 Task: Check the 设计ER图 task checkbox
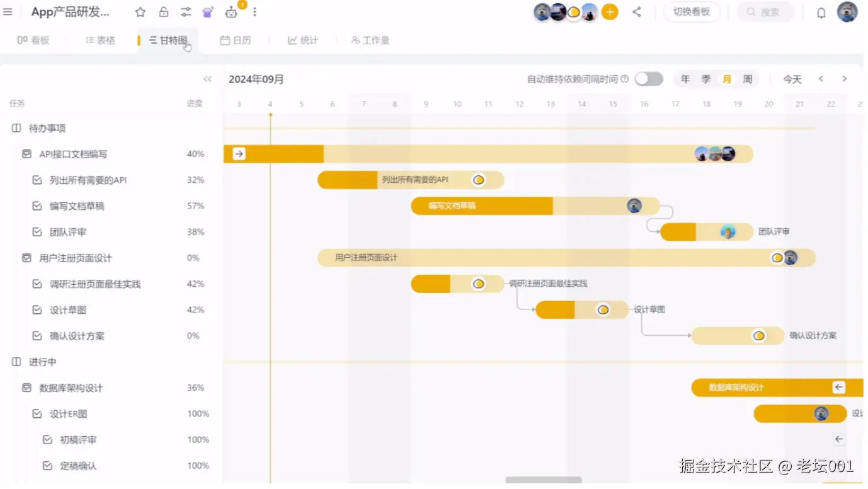pyautogui.click(x=37, y=413)
